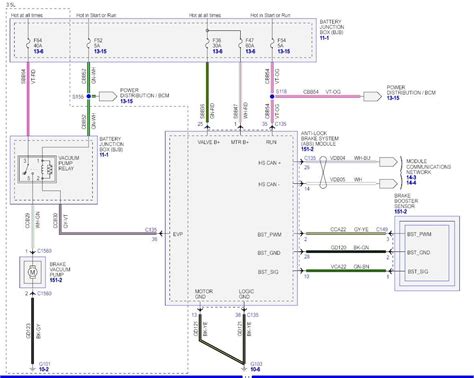The height and width of the screenshot is (378, 474).
Task: Select the F47 60A fuse symbol
Action: (x=240, y=43)
